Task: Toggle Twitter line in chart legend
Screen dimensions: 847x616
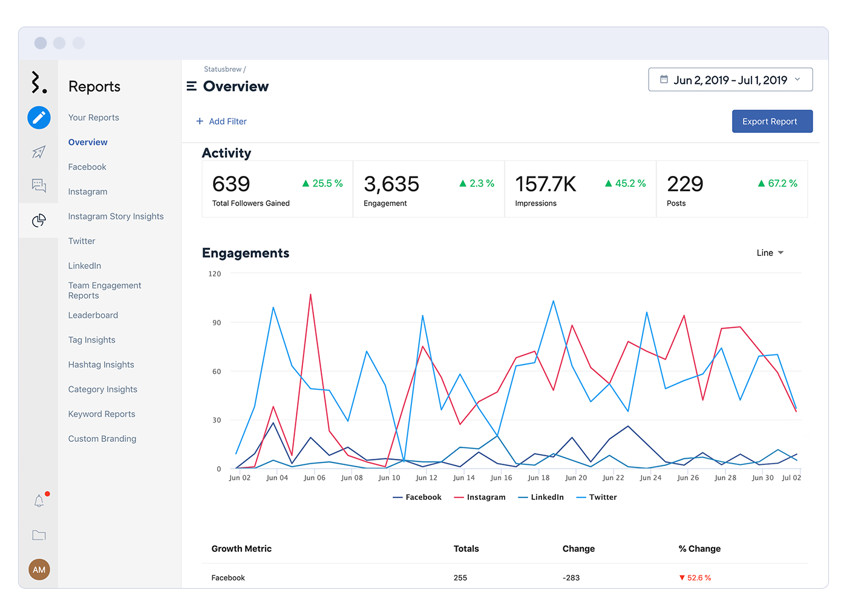Action: [x=597, y=497]
